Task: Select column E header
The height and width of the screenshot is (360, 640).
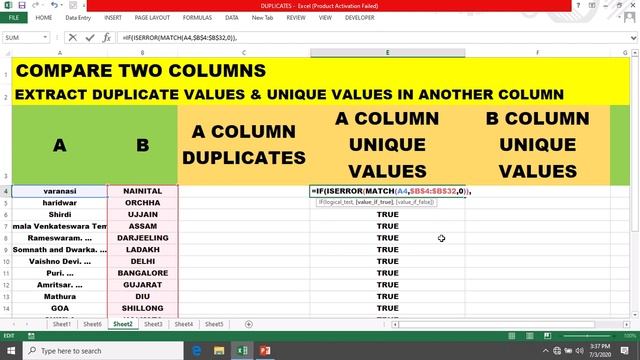Action: 387,53
